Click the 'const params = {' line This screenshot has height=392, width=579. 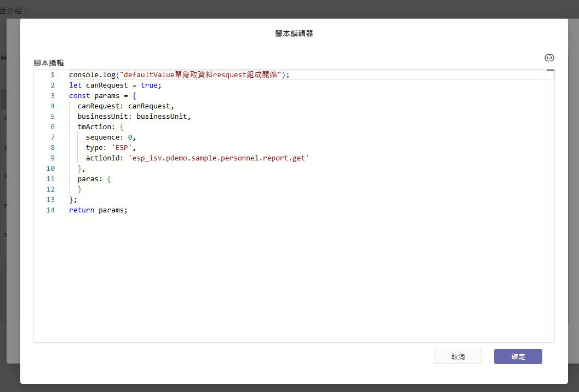click(102, 96)
